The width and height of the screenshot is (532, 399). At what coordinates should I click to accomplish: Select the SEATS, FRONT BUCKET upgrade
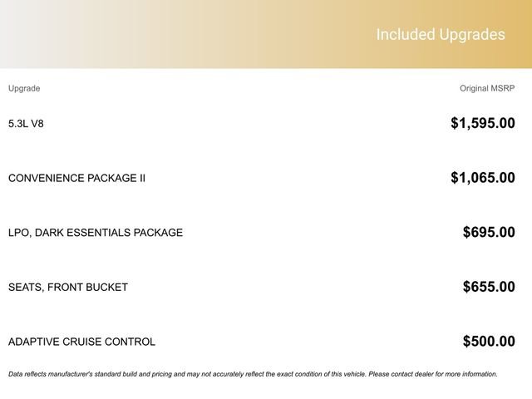click(68, 288)
